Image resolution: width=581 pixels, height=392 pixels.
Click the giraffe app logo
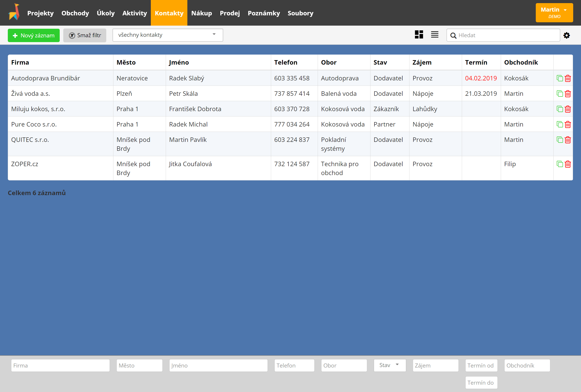click(14, 12)
